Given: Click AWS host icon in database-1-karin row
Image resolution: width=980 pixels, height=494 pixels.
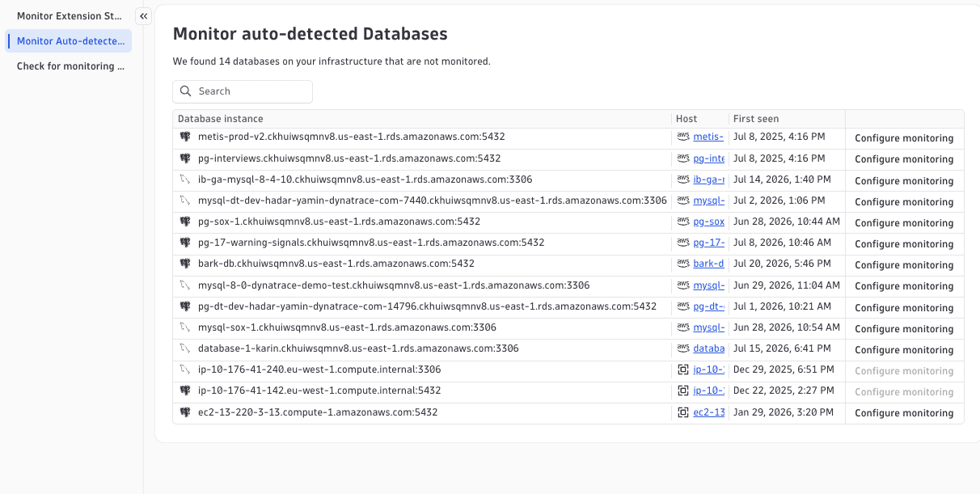Looking at the screenshot, I should (683, 348).
